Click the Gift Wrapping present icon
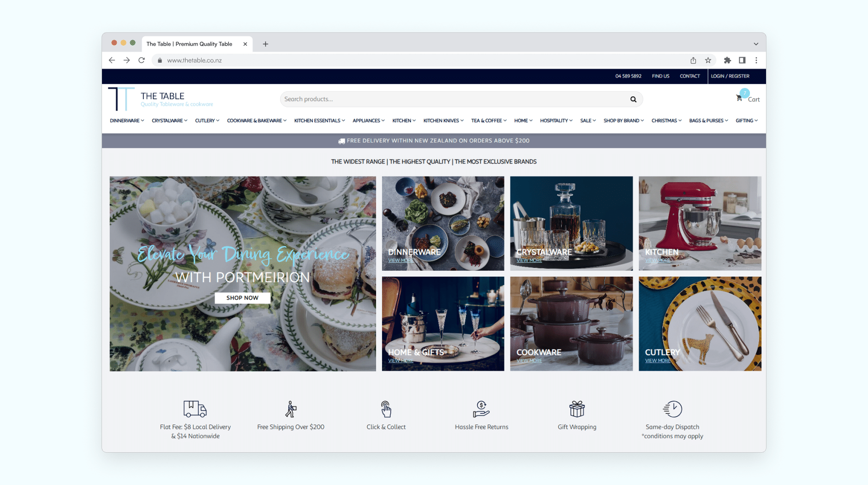The width and height of the screenshot is (868, 485). coord(577,409)
